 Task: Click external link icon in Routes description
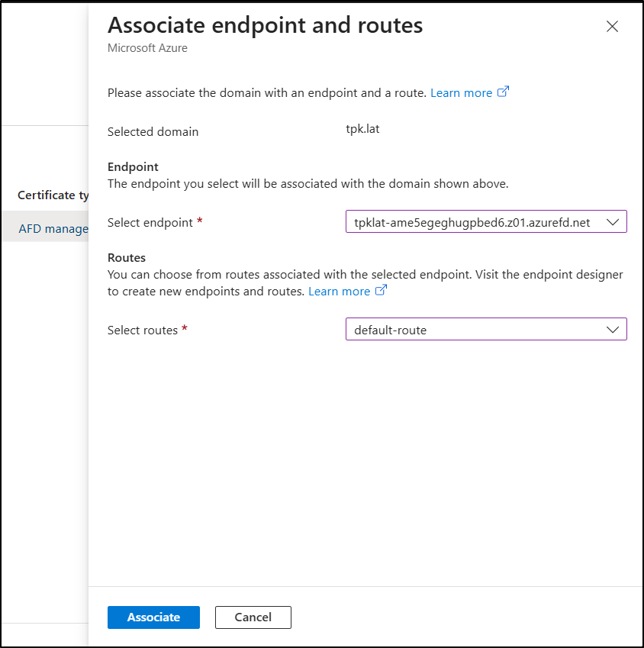coord(382,291)
